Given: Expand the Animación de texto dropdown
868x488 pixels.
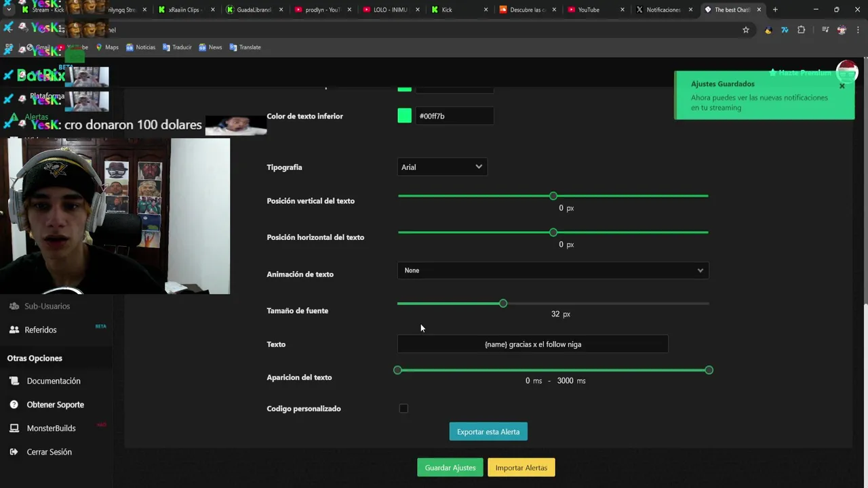Looking at the screenshot, I should [553, 270].
